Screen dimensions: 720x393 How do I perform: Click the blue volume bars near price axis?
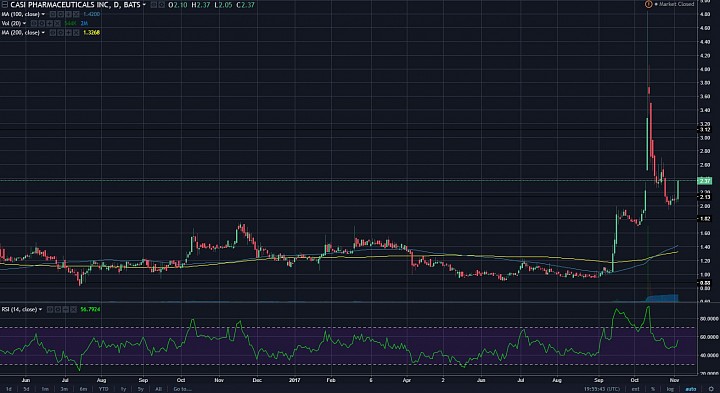point(661,298)
